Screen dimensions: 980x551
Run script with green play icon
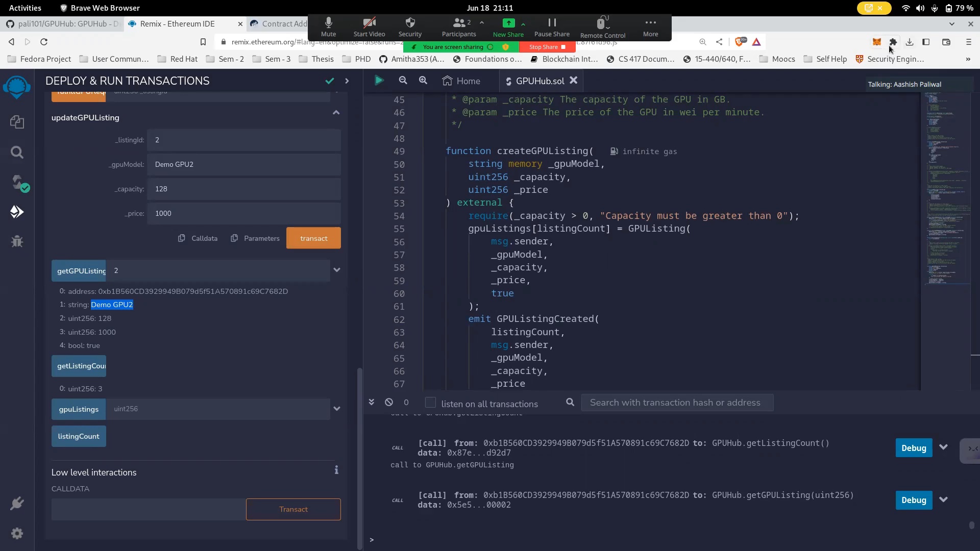pyautogui.click(x=379, y=81)
